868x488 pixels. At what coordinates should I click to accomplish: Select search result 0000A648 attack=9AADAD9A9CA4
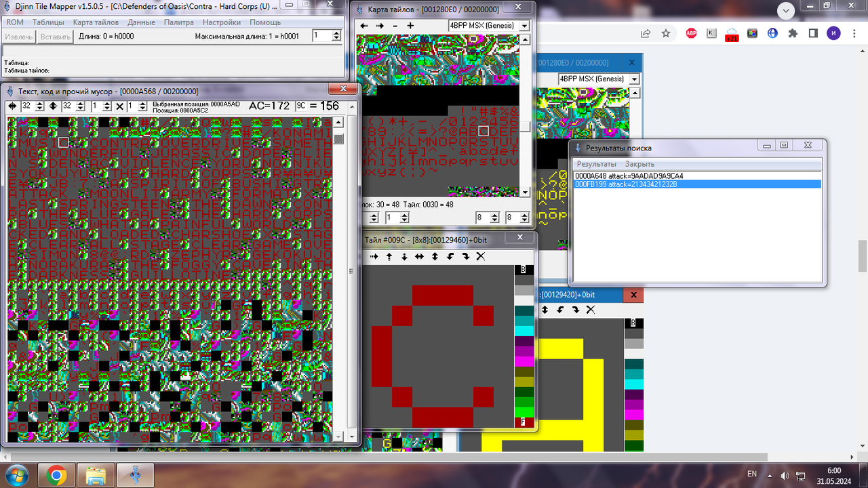(x=697, y=176)
